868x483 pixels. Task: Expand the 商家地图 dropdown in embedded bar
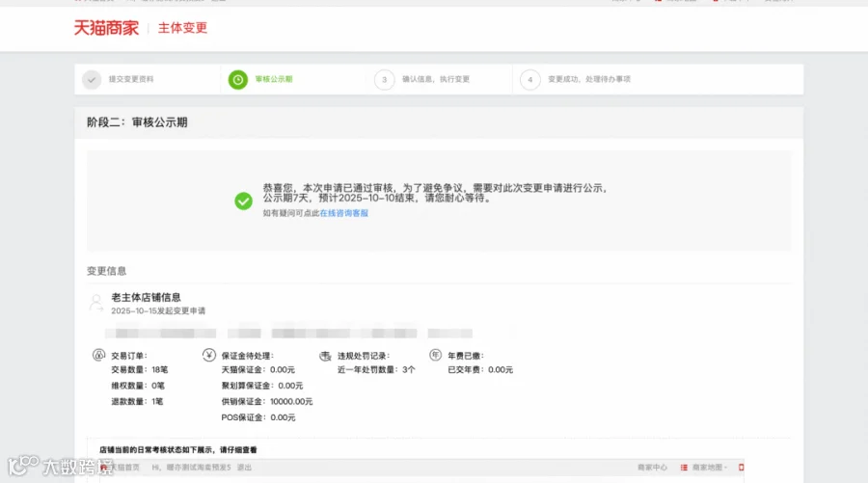click(710, 468)
